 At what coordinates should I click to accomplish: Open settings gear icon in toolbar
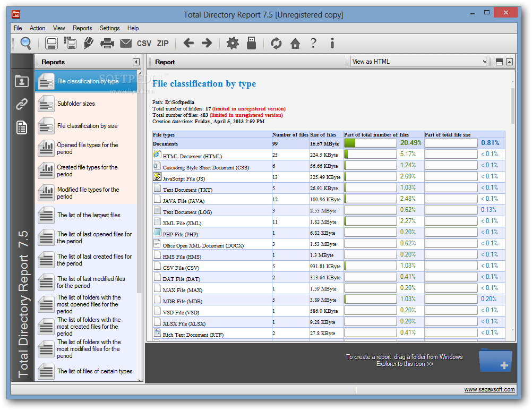[233, 43]
